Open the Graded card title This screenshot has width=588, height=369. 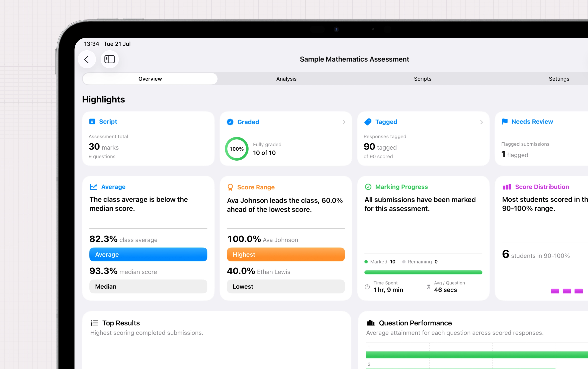click(x=248, y=122)
